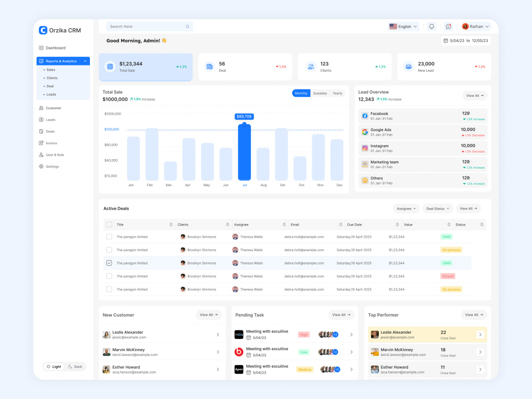Click the Others lead source icon
Screen dimensions: 532x399
pyautogui.click(x=365, y=180)
